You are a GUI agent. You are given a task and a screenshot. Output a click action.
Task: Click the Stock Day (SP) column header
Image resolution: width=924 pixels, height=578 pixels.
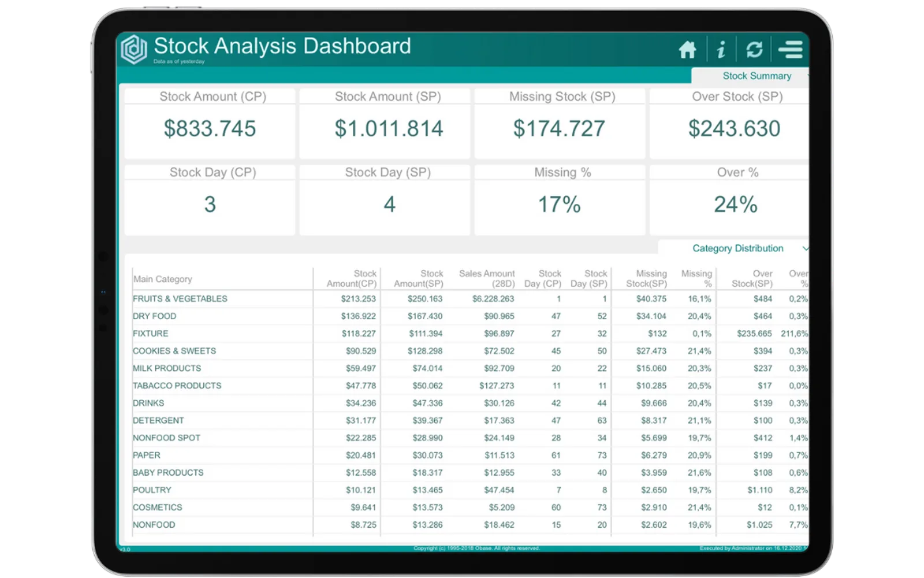pos(588,279)
